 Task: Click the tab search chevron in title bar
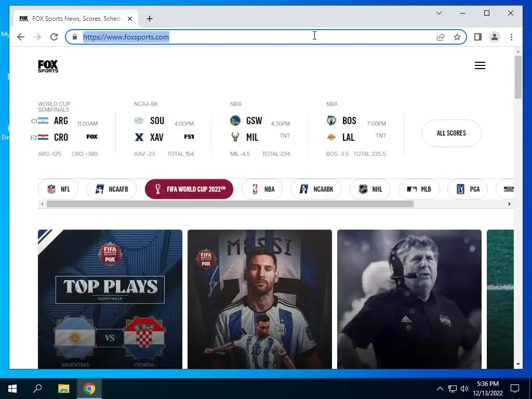coord(438,13)
